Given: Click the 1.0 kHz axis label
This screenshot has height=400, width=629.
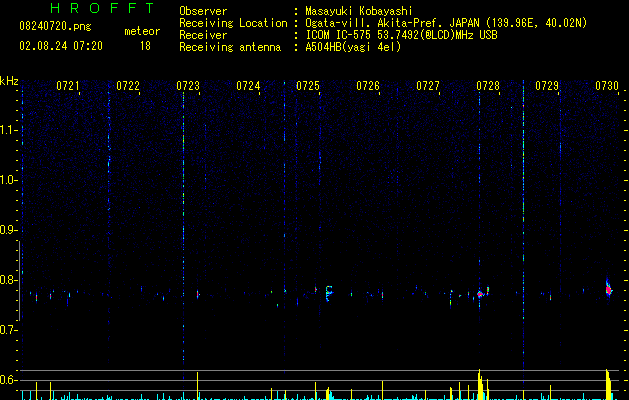Looking at the screenshot, I should pos(7,180).
